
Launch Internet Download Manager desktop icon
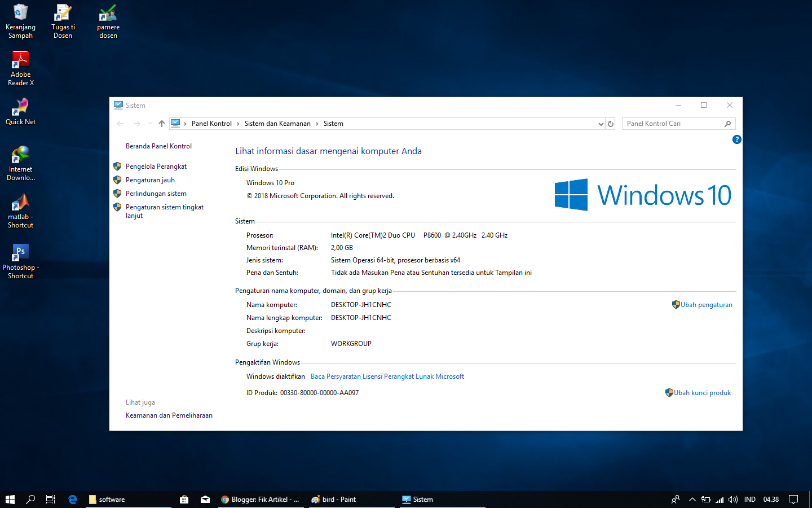coord(20,164)
